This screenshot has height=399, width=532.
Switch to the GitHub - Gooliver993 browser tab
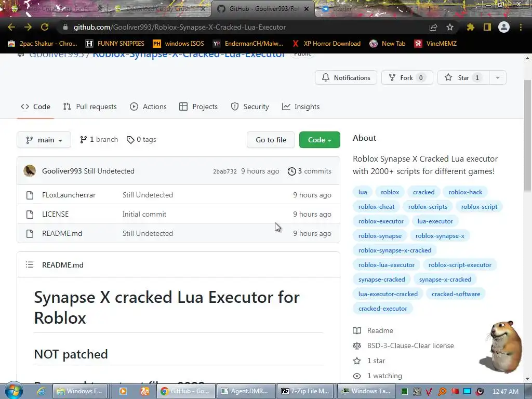[263, 9]
